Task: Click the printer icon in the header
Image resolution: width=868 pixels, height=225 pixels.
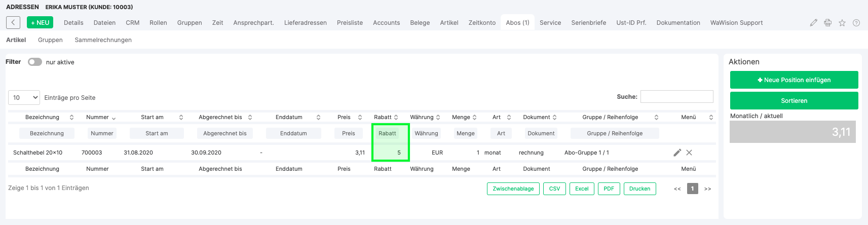Action: (827, 23)
